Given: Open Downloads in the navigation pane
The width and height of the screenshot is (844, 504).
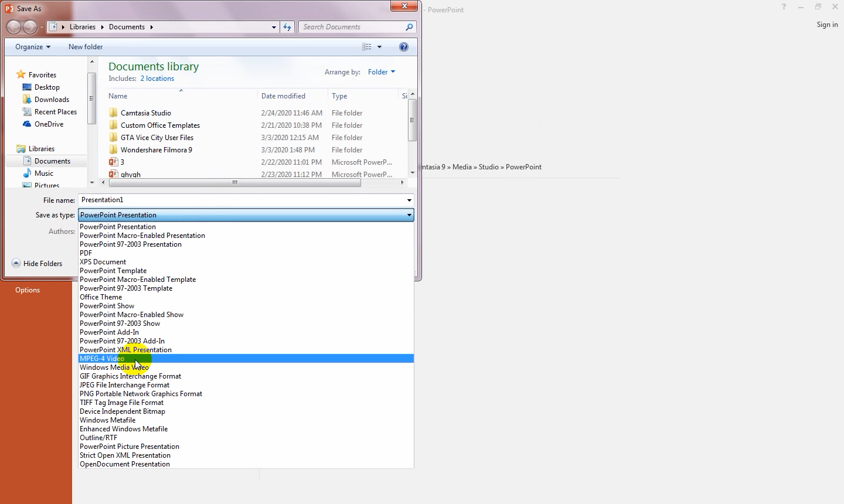Looking at the screenshot, I should pyautogui.click(x=52, y=100).
